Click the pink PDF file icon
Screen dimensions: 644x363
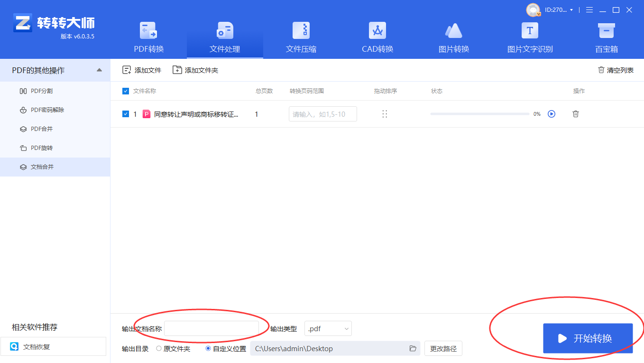tap(147, 114)
